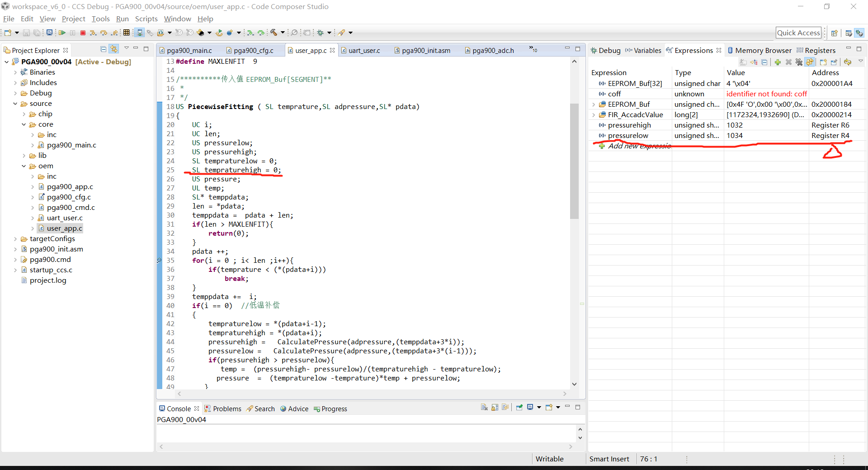Image resolution: width=868 pixels, height=470 pixels.
Task: Toggle Word Wrap in Console toolbar
Action: [505, 407]
